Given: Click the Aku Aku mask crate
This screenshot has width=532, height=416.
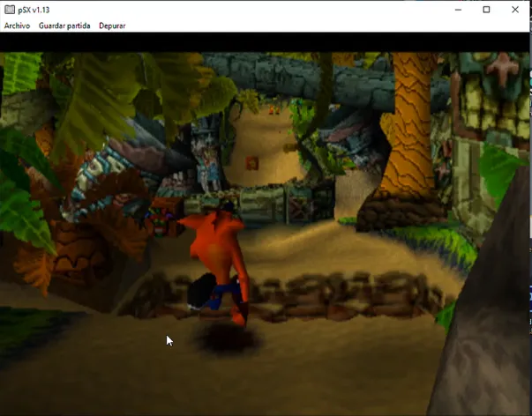Looking at the screenshot, I should pos(163,217).
